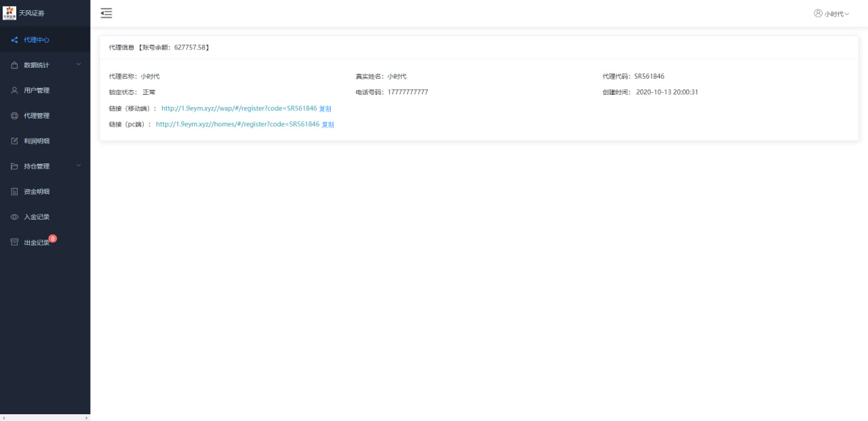Open the 资金明细 menu item
This screenshot has height=421, width=868.
click(x=45, y=192)
